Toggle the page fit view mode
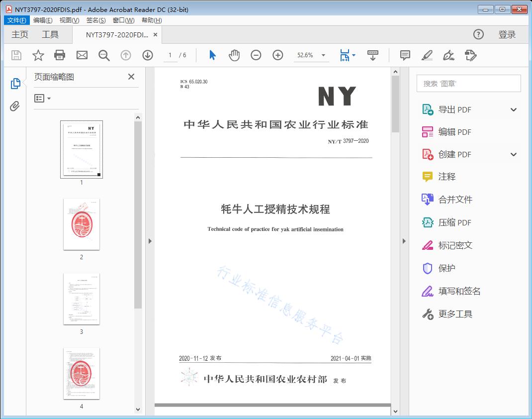Screen dimensions: 532x419 coord(345,55)
